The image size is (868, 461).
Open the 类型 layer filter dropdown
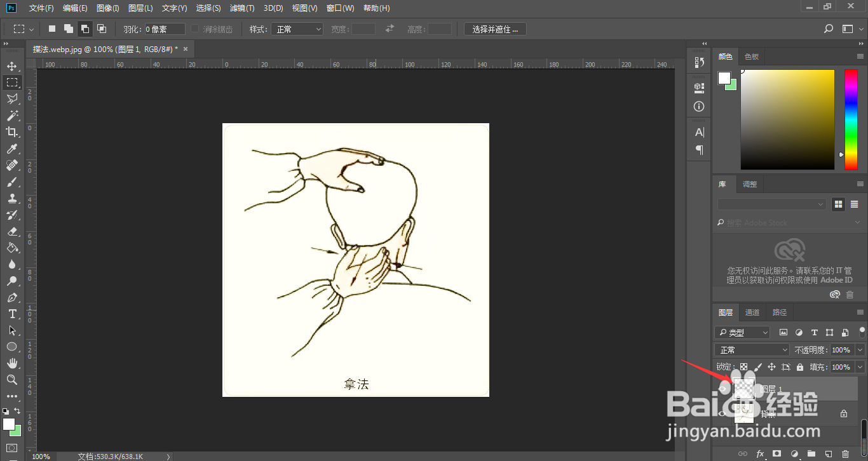pos(742,332)
